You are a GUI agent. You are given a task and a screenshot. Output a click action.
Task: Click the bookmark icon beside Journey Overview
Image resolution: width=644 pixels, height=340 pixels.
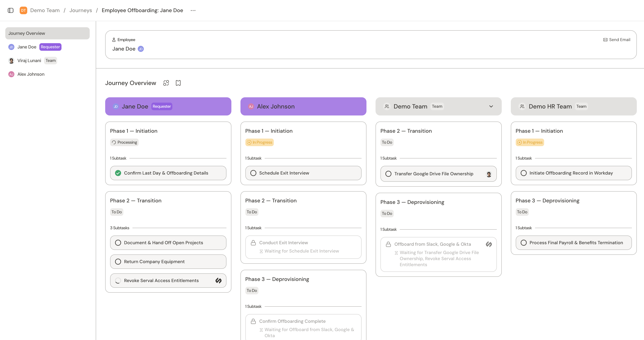tap(178, 83)
